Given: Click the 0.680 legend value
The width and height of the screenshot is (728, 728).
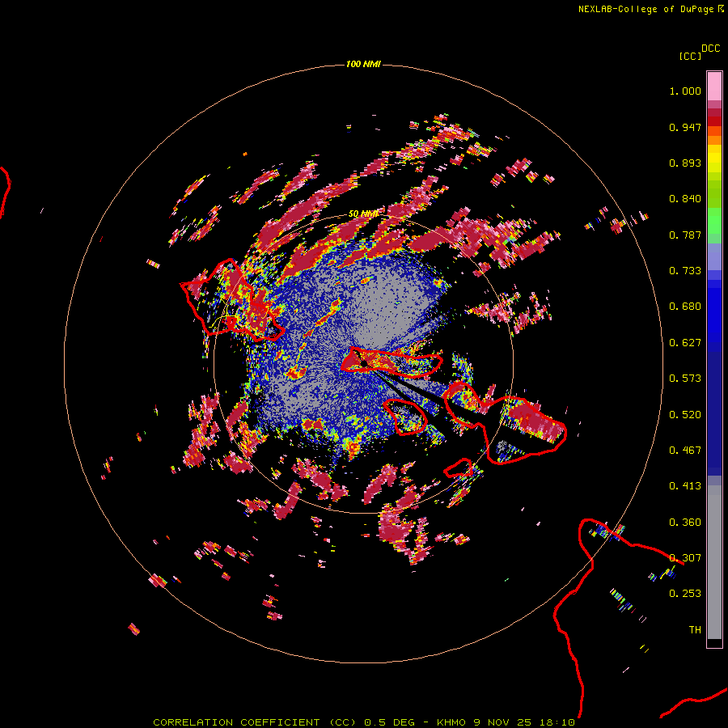Looking at the screenshot, I should click(685, 307).
